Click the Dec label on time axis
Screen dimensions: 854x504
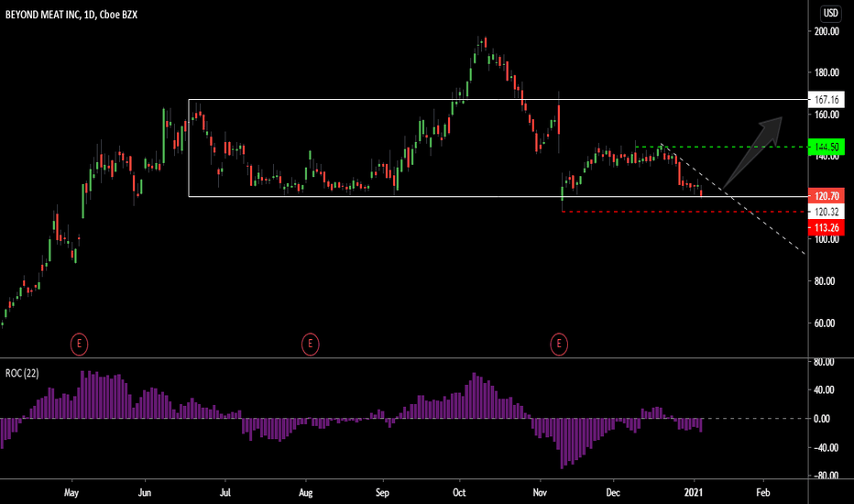tap(613, 493)
